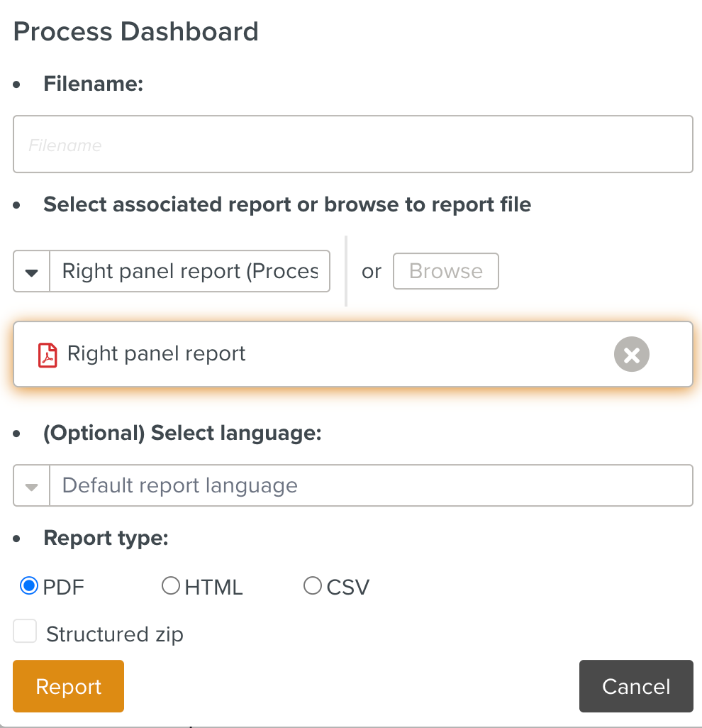
Task: Click the orange Report button
Action: pyautogui.click(x=68, y=686)
